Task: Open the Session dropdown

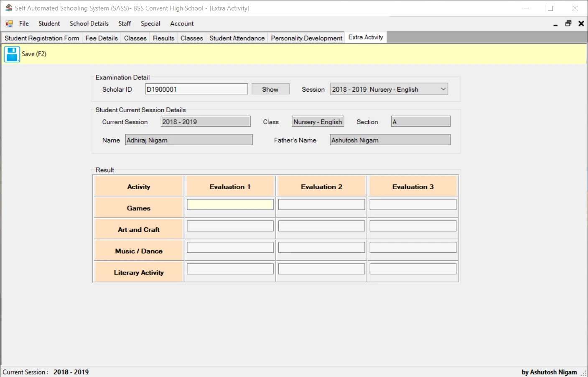Action: (443, 89)
